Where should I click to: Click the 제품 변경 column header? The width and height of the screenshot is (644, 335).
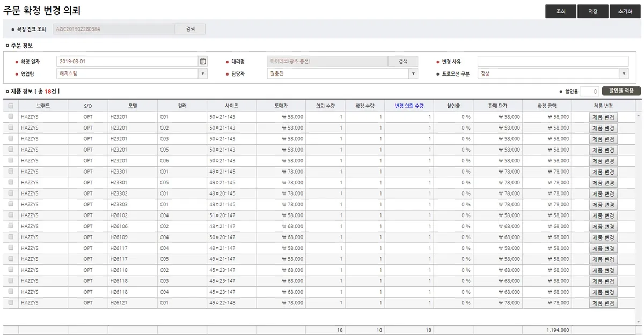tap(604, 106)
